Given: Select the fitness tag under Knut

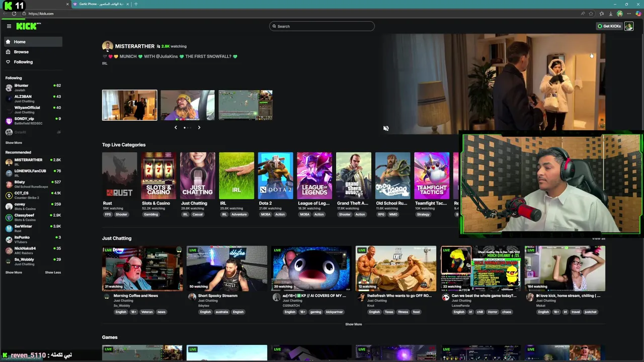Looking at the screenshot, I should (403, 312).
